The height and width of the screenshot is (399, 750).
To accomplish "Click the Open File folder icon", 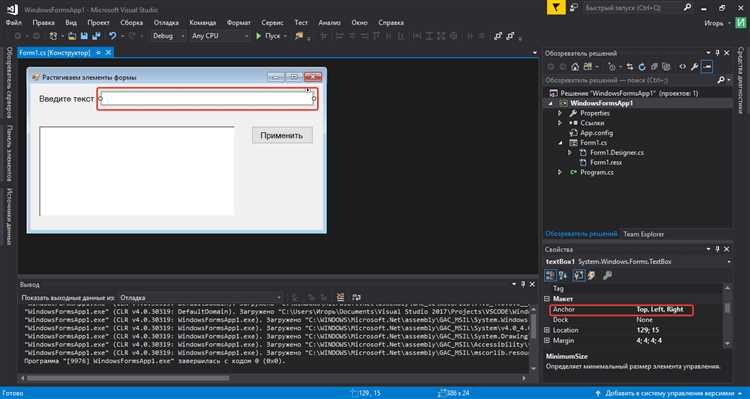I will [72, 36].
